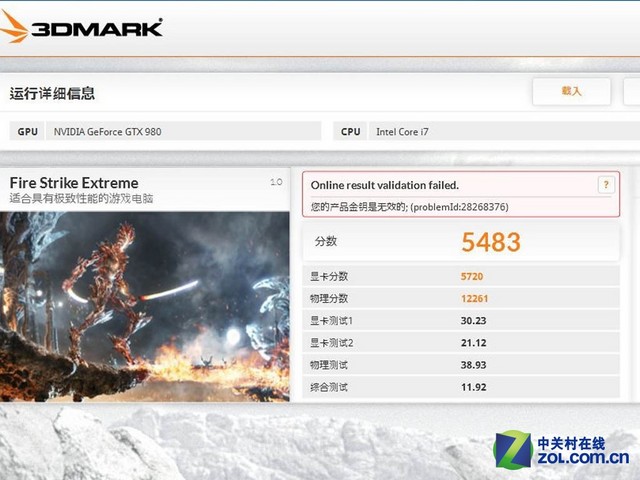Click the 运行详细信息 heading
Image resolution: width=640 pixels, height=480 pixels.
click(52, 93)
